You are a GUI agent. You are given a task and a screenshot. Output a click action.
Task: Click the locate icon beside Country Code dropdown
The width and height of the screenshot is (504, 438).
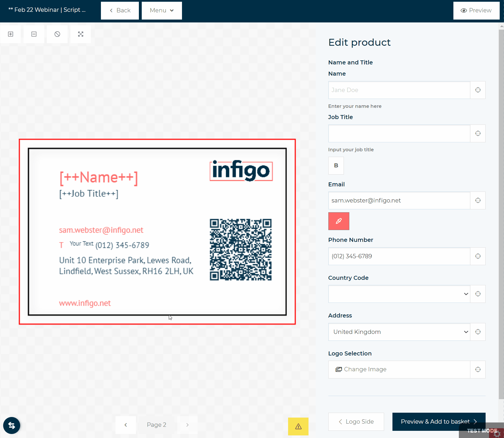478,294
